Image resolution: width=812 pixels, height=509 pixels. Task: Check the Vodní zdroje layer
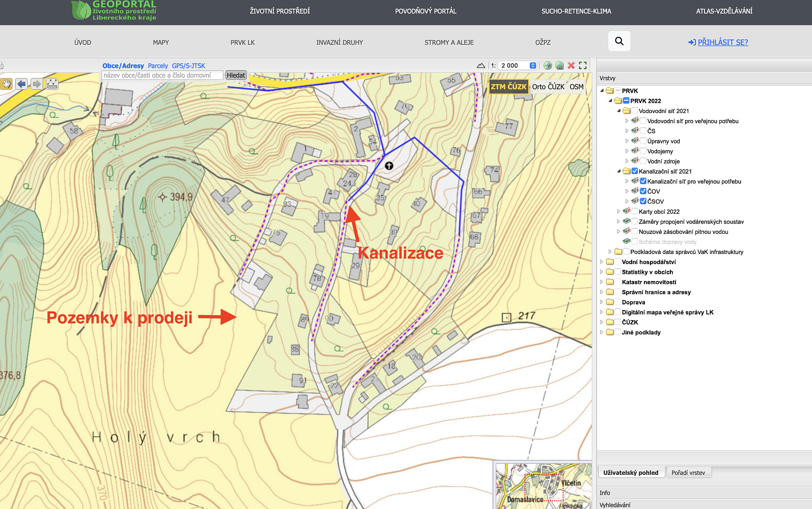click(x=643, y=161)
